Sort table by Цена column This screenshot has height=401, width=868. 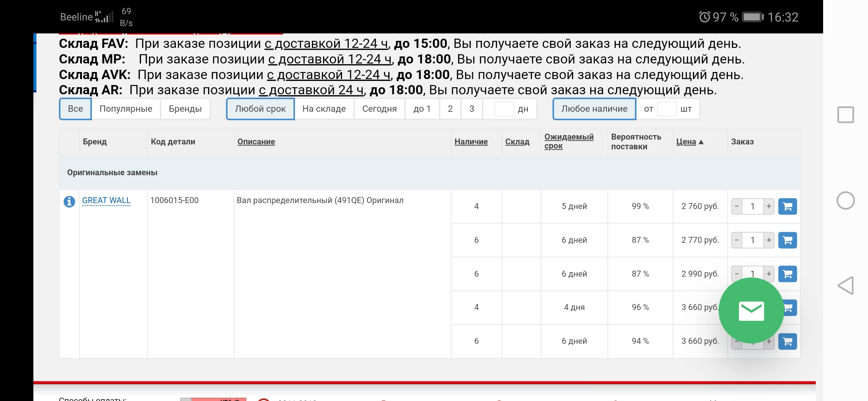(x=686, y=141)
